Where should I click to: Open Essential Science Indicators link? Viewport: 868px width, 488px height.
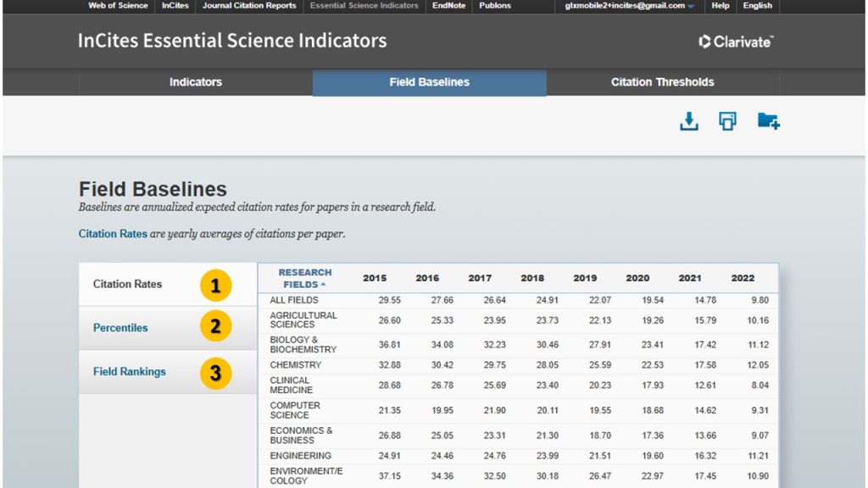tap(364, 6)
